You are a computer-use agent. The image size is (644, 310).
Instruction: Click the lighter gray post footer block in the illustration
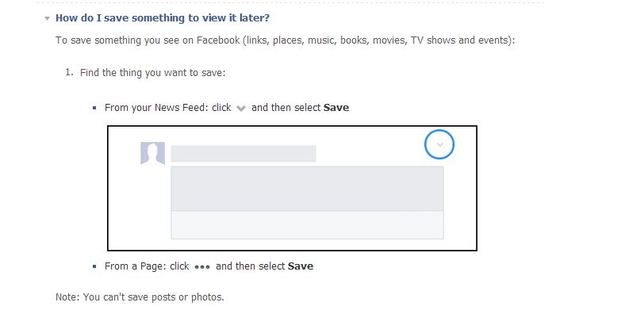tap(307, 224)
